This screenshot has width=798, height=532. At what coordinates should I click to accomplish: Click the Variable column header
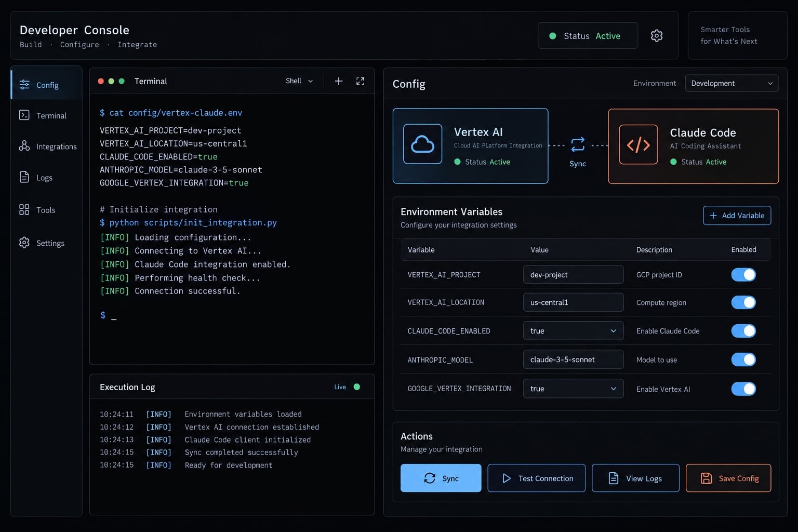421,249
